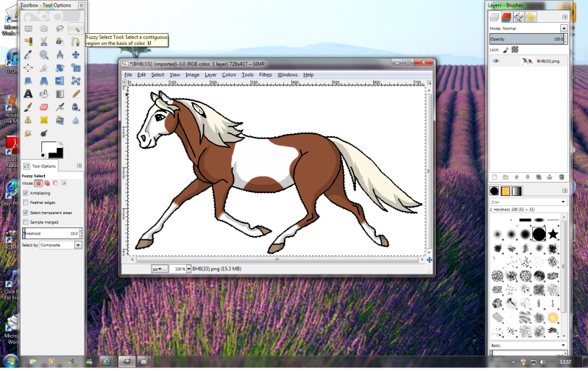
Task: Select the Scale tool
Action: point(76,68)
